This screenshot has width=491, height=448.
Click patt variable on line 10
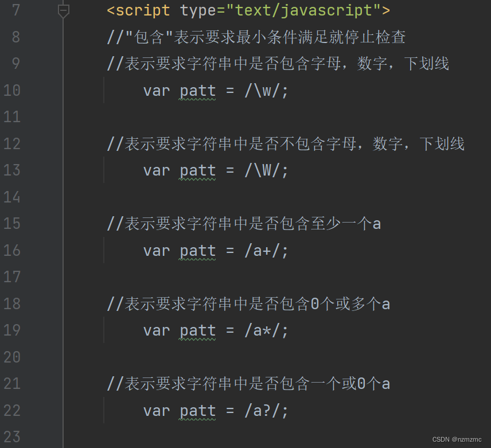[x=198, y=91]
